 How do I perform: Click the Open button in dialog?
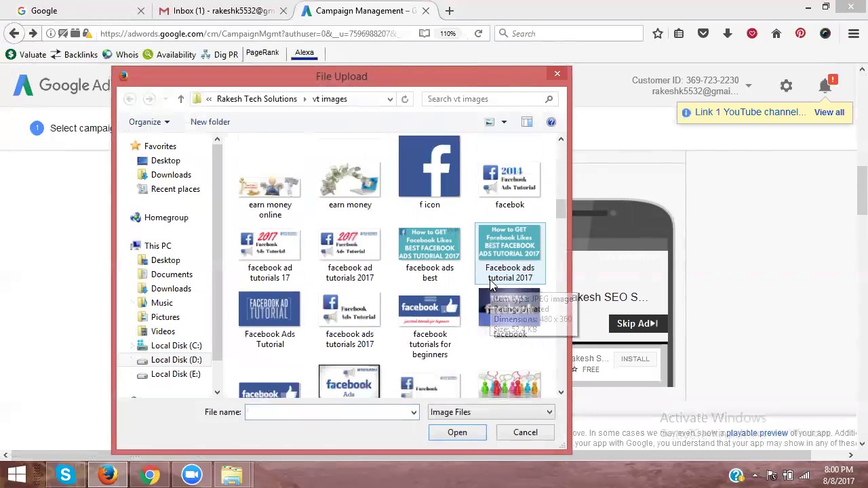[x=457, y=432]
